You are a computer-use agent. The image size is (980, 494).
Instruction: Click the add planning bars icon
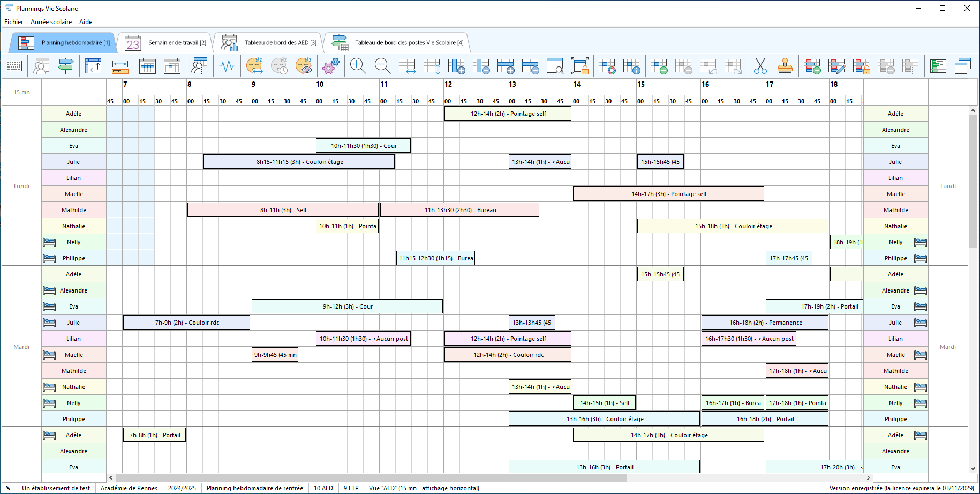pyautogui.click(x=812, y=66)
